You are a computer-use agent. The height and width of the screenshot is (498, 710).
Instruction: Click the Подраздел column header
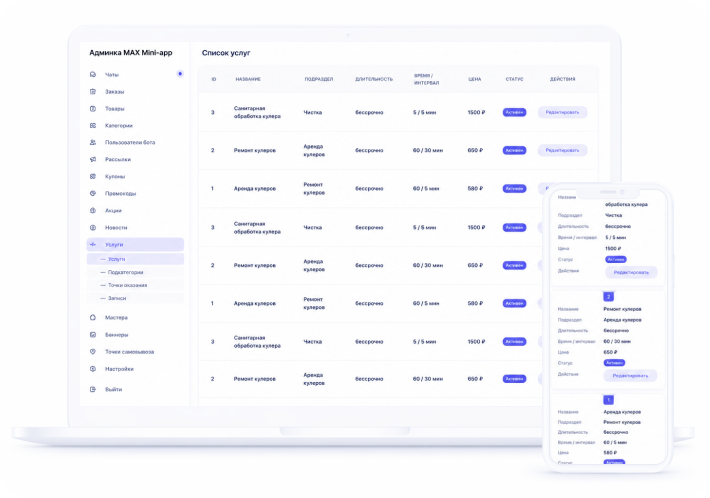click(319, 79)
